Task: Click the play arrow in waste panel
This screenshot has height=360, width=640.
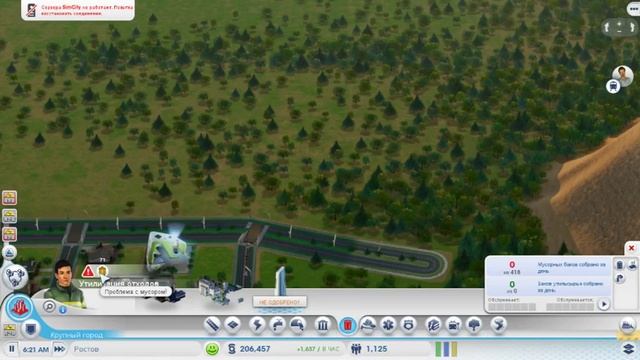Action: [604, 304]
